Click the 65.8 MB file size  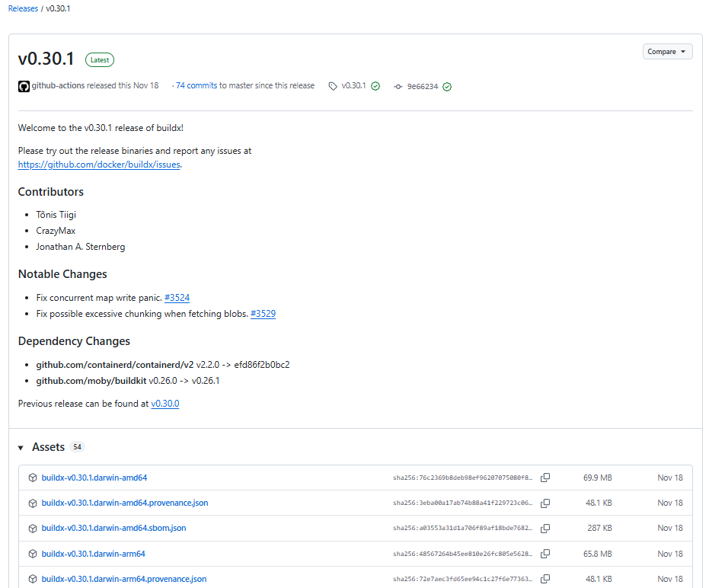597,554
